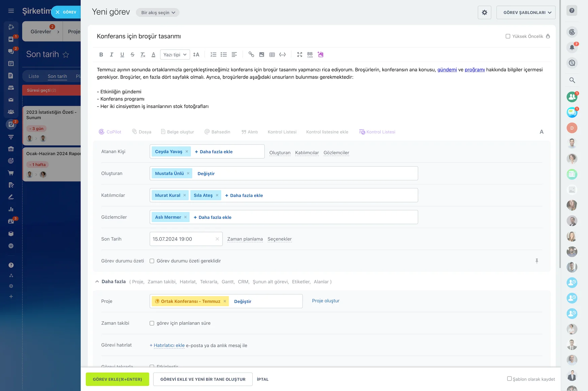Enable görev için planlanan süre

(x=152, y=323)
